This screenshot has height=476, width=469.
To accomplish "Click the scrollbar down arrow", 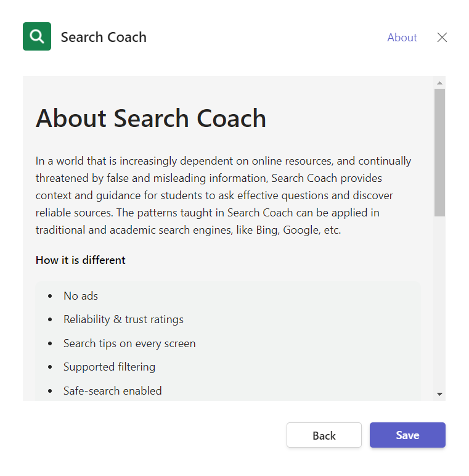I will 439,393.
